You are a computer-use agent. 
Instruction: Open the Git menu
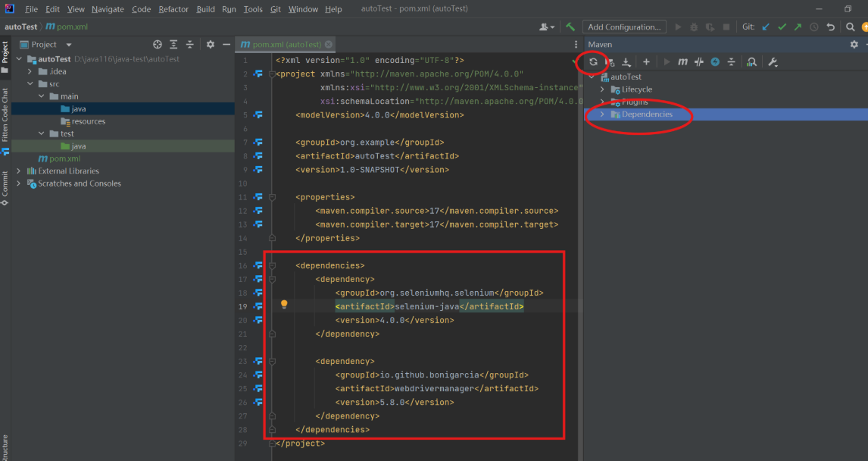pyautogui.click(x=275, y=9)
